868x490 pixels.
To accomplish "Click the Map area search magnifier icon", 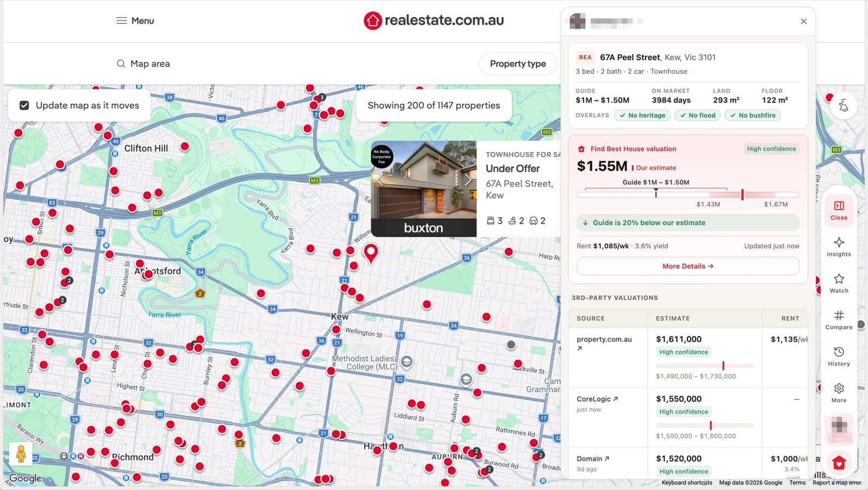I will point(121,64).
